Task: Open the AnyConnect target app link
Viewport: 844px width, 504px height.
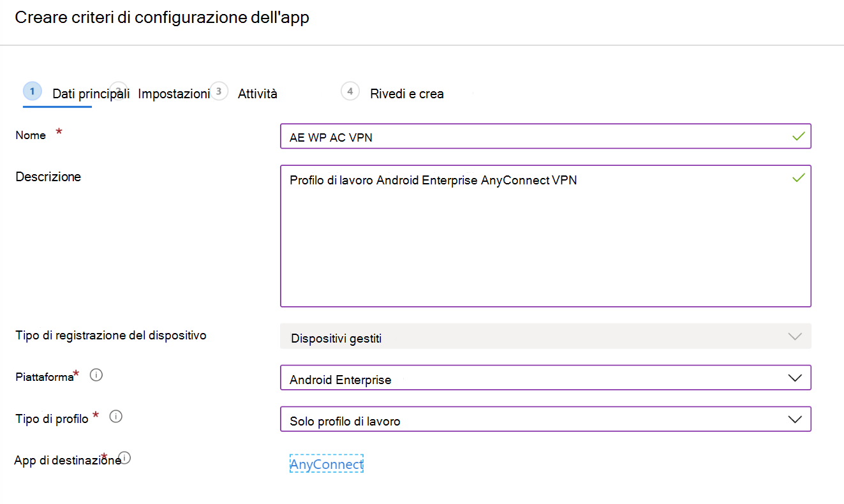Action: [x=326, y=464]
